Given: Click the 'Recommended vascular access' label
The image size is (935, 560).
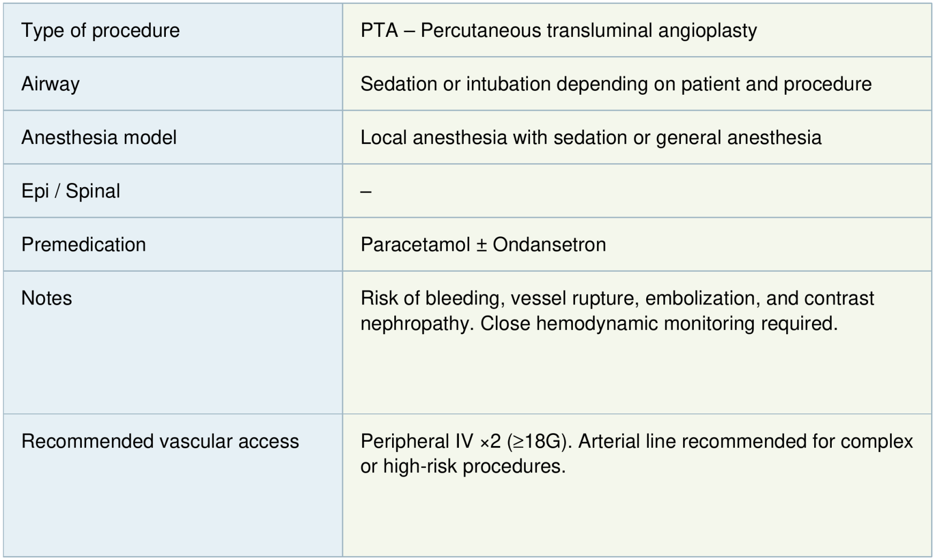Looking at the screenshot, I should pyautogui.click(x=160, y=441).
